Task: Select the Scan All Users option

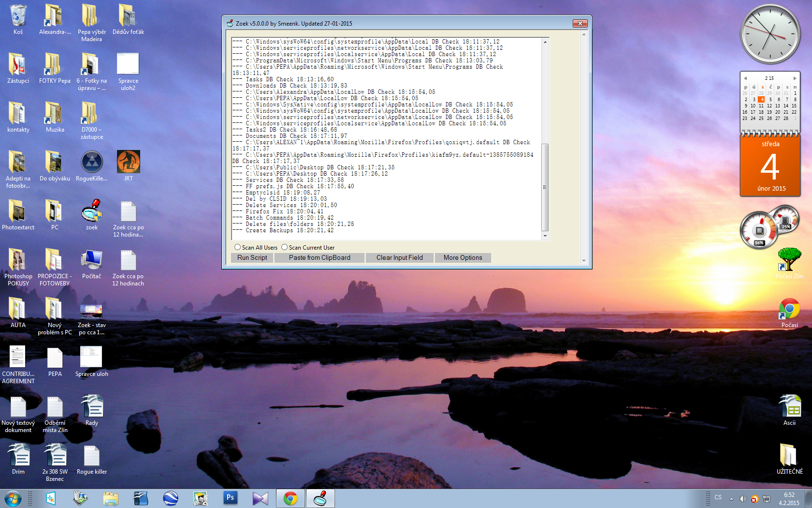Action: [x=238, y=247]
